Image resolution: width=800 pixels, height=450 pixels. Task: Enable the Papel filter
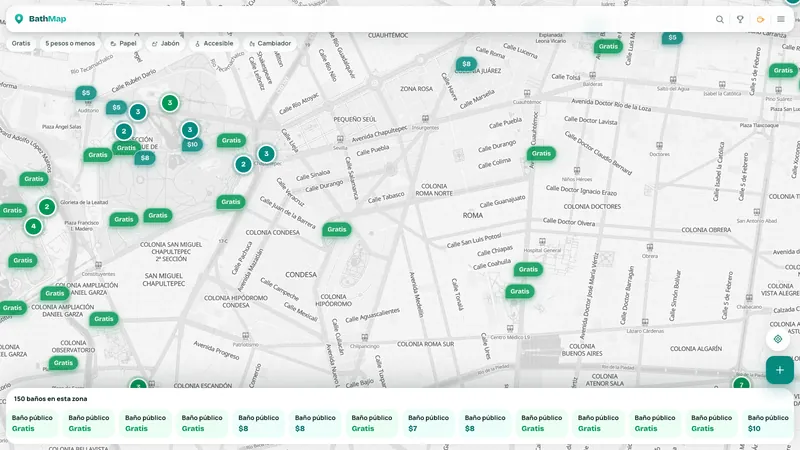[x=123, y=43]
